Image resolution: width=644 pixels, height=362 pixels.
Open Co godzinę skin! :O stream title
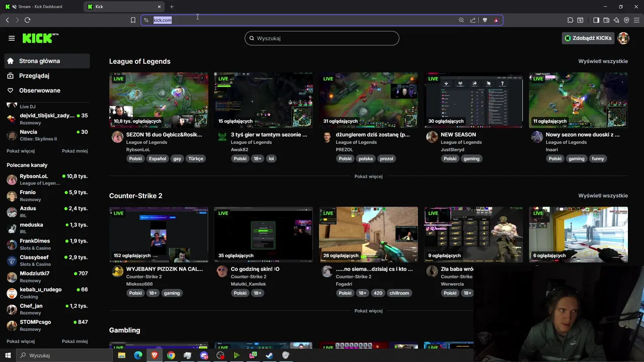pyautogui.click(x=255, y=269)
